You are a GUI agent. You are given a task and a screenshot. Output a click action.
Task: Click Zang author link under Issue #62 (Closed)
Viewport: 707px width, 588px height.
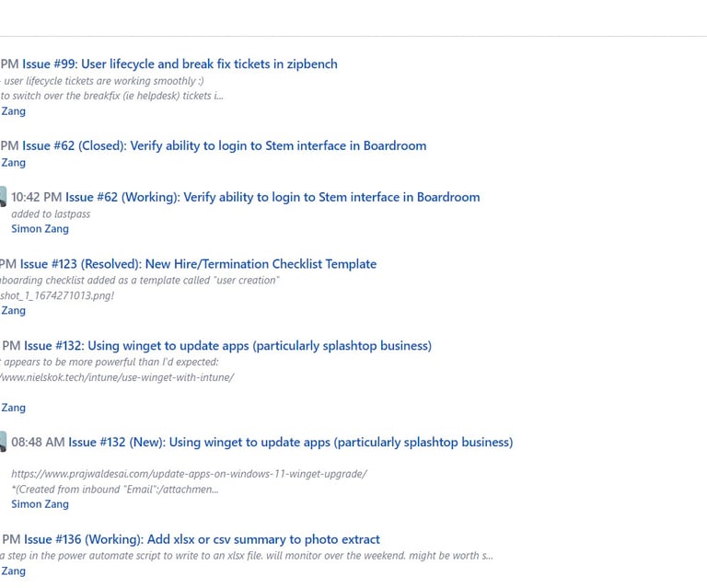[13, 163]
